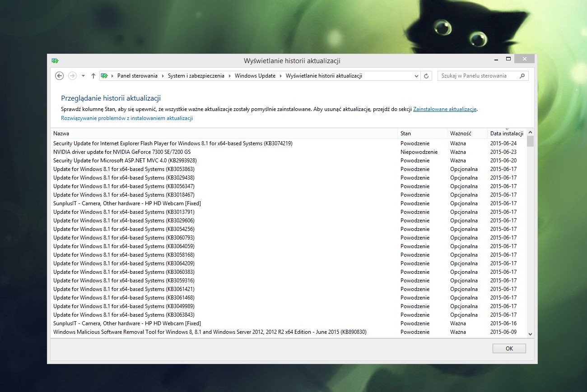Expand arrow after 'System i zabezpieczenia' breadcrumb
The height and width of the screenshot is (392, 587).
click(230, 76)
